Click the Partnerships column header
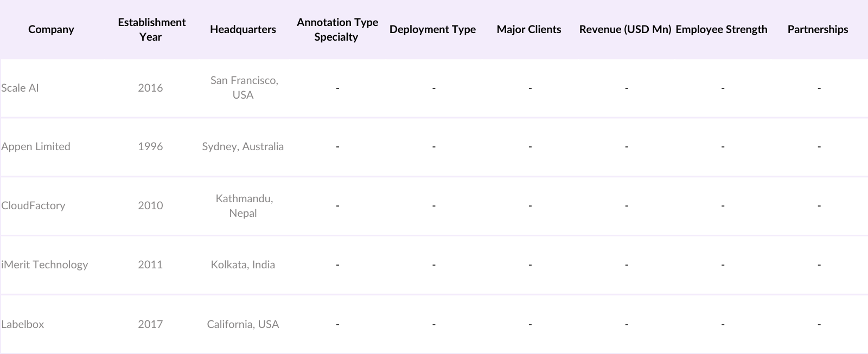This screenshot has height=354, width=868. pos(818,29)
